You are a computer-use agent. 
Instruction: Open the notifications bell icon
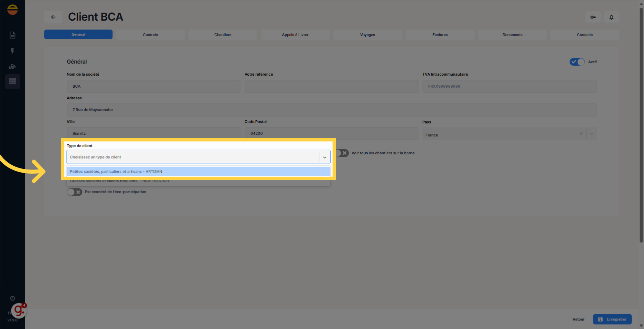point(612,17)
